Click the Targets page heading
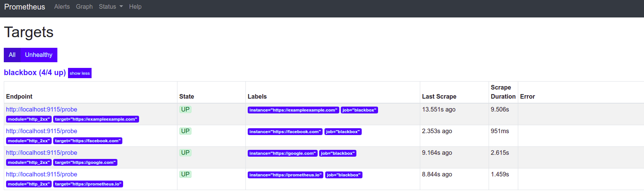Image resolution: width=644 pixels, height=195 pixels. [x=29, y=32]
